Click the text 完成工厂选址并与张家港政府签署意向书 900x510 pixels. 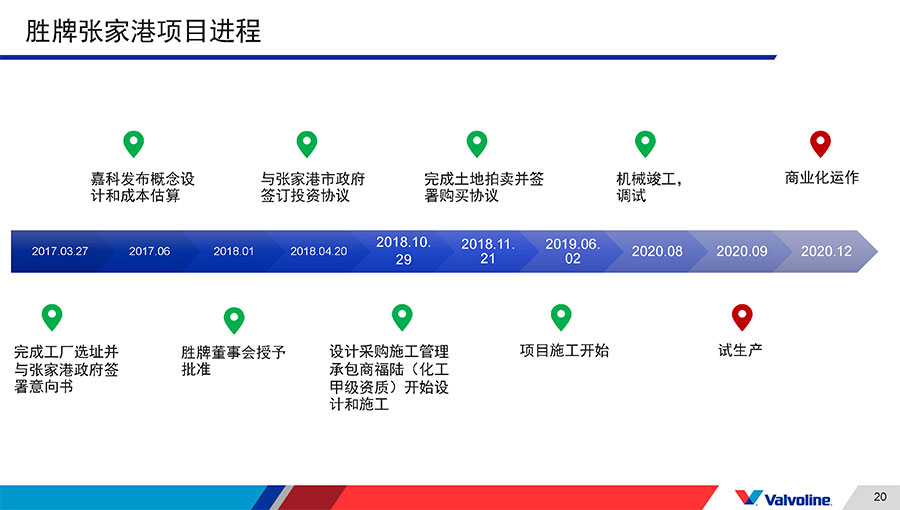[66, 369]
